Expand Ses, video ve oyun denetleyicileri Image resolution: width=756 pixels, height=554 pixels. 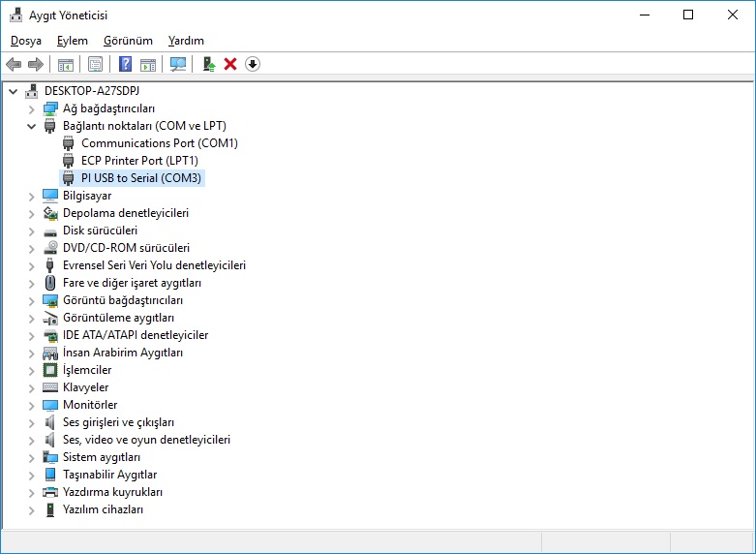click(31, 441)
